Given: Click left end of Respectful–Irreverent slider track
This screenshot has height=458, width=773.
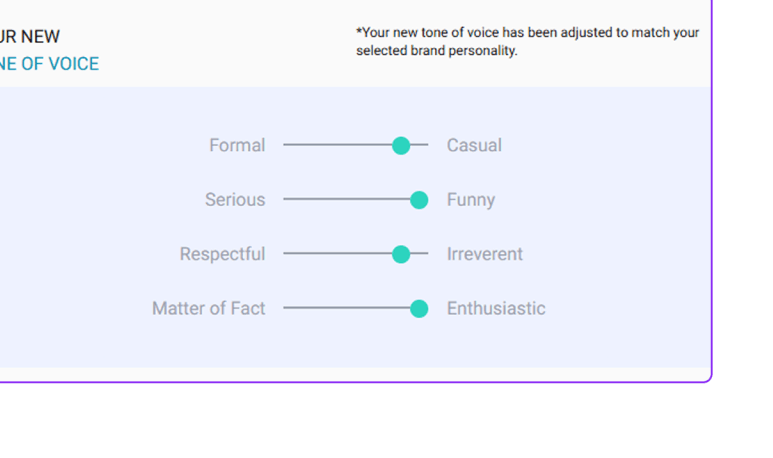Looking at the screenshot, I should 286,255.
